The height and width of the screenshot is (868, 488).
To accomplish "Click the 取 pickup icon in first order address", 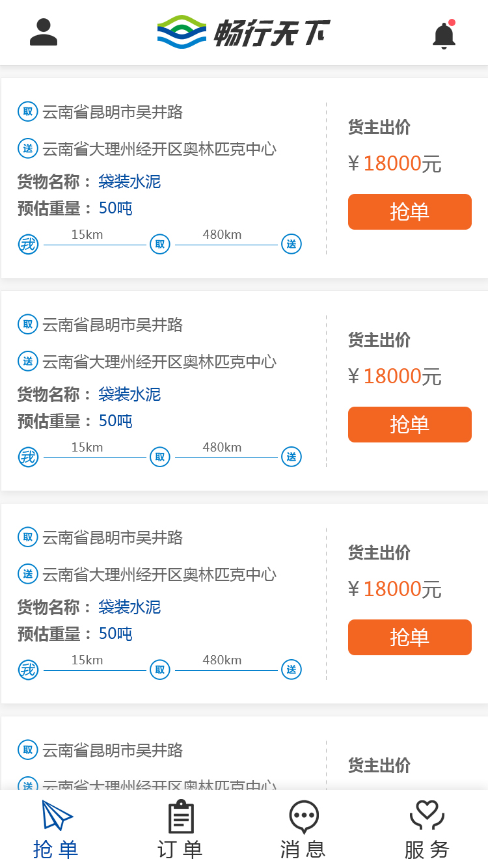I will (28, 112).
